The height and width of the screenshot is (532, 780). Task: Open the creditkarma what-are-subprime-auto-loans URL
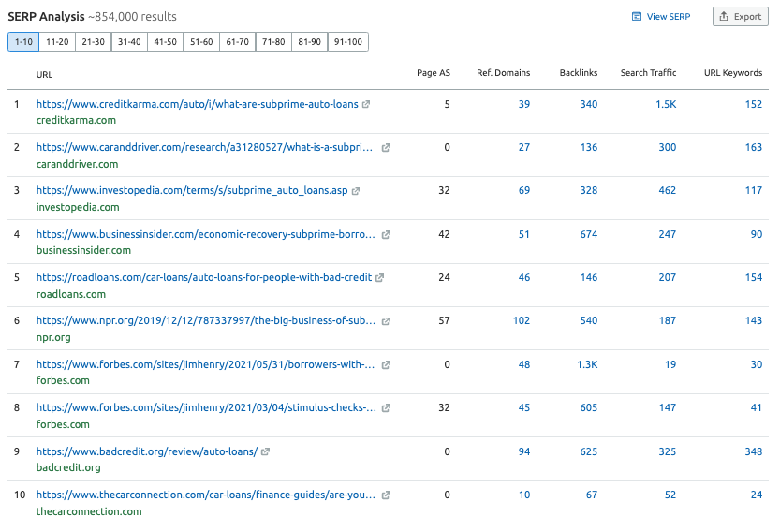[197, 105]
